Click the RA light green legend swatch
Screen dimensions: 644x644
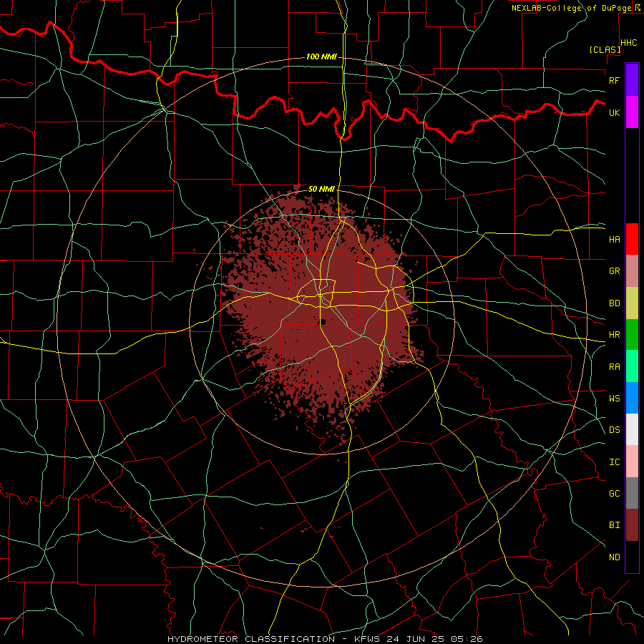(x=632, y=366)
